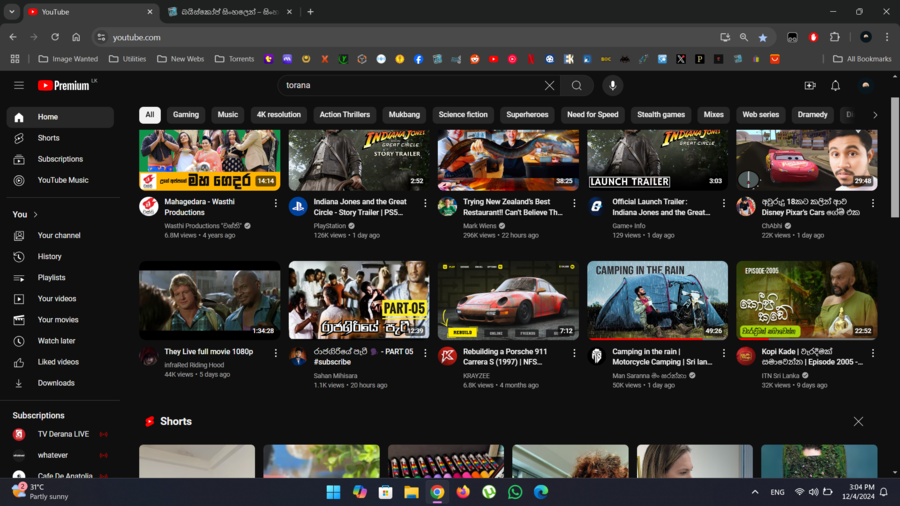Go to Home in the sidebar
This screenshot has width=900, height=506.
click(x=60, y=117)
